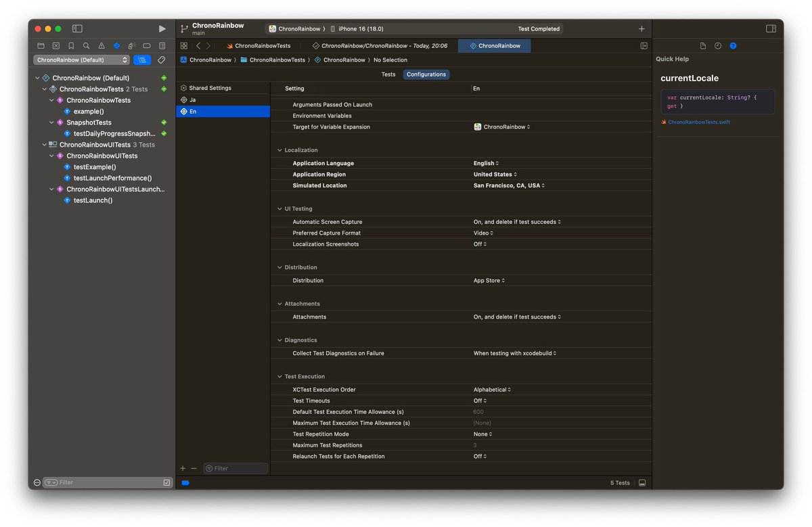Switch to the Tests segment
Viewport: 812px width, 527px height.
pos(388,74)
